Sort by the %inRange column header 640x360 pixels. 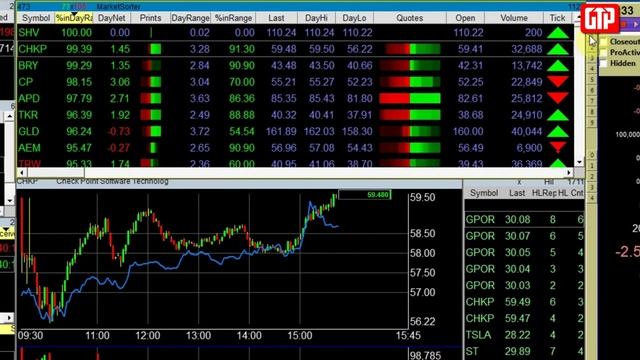(233, 18)
